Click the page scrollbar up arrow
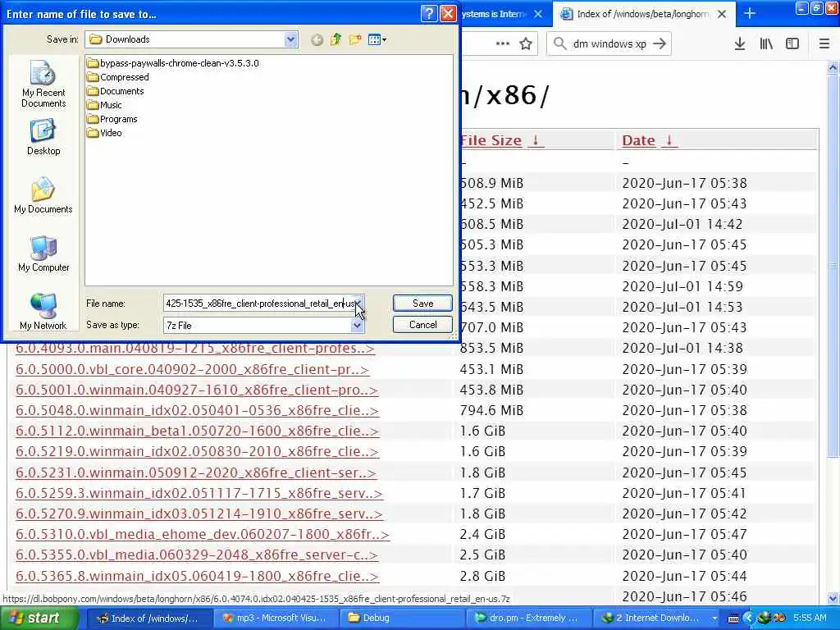The image size is (840, 630). [833, 68]
